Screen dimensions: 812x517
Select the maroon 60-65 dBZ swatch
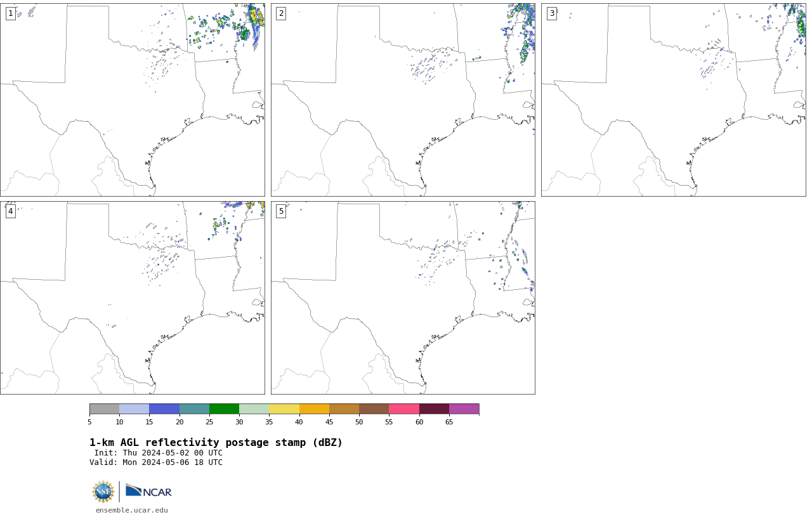[434, 409]
